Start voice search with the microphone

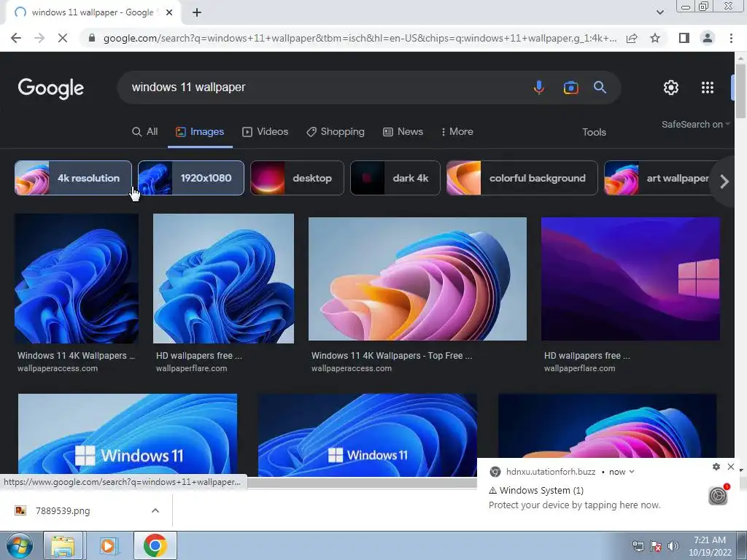tap(539, 87)
